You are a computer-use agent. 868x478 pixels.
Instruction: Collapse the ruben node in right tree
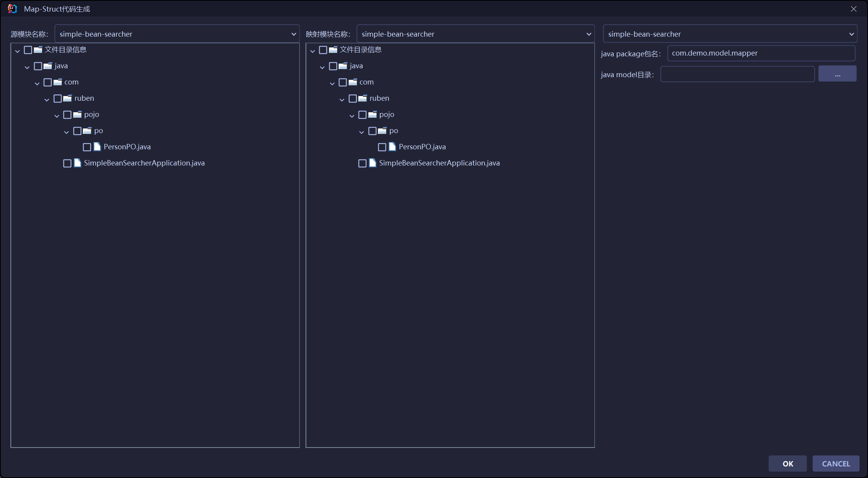pos(342,99)
